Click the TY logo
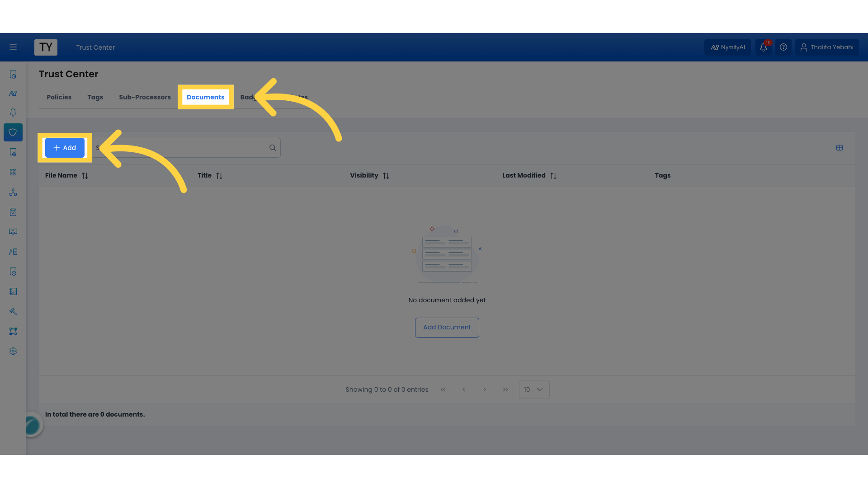This screenshot has height=488, width=868. click(46, 47)
